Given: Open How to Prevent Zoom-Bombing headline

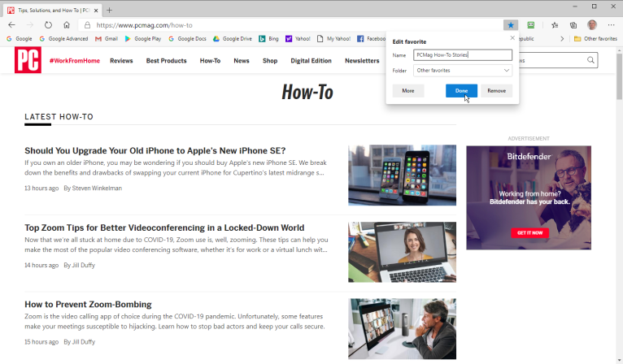Looking at the screenshot, I should [88, 305].
